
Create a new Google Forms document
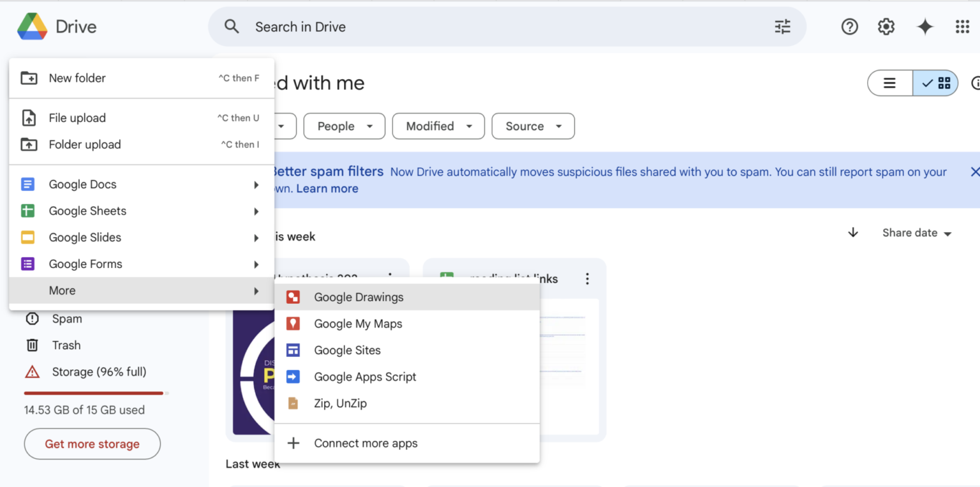(85, 264)
